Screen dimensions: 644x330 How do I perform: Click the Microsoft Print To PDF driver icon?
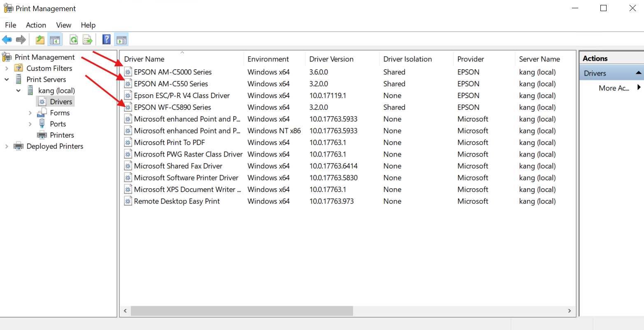pyautogui.click(x=128, y=143)
